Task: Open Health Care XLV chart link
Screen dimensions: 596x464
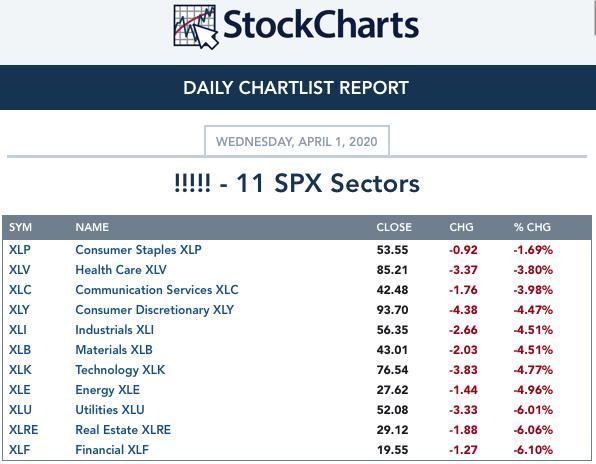Action: point(121,270)
